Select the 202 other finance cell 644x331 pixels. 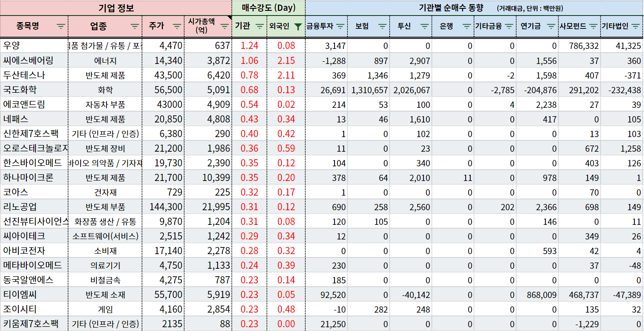(495, 206)
